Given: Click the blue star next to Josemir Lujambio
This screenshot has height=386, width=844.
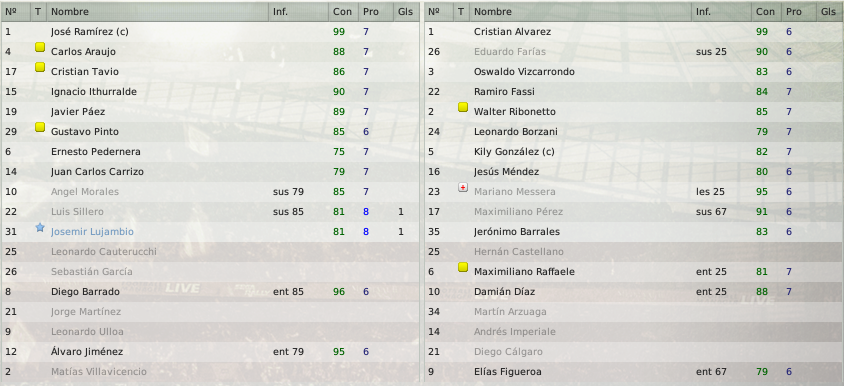Looking at the screenshot, I should [40, 227].
